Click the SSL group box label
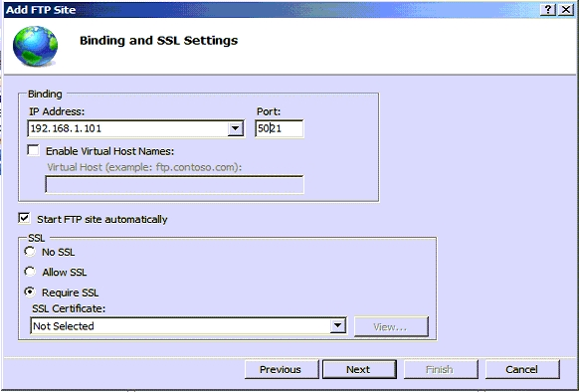 (36, 238)
